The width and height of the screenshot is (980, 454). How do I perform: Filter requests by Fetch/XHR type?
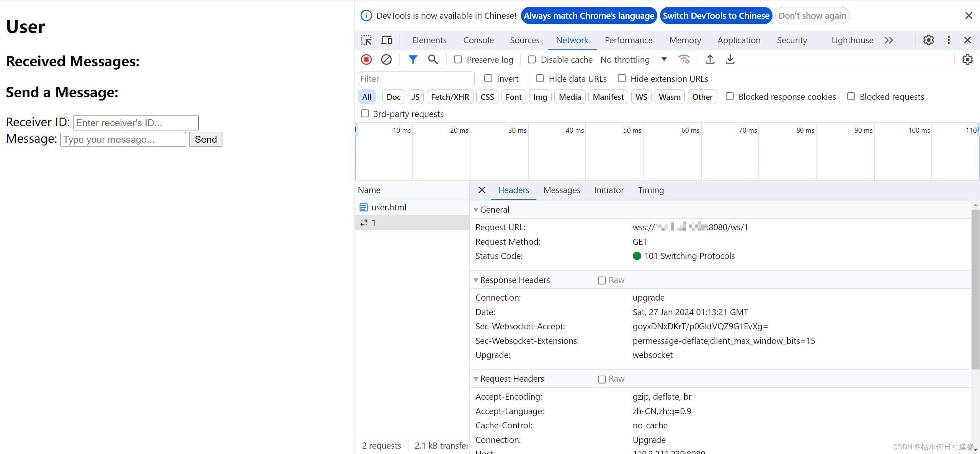tap(450, 97)
